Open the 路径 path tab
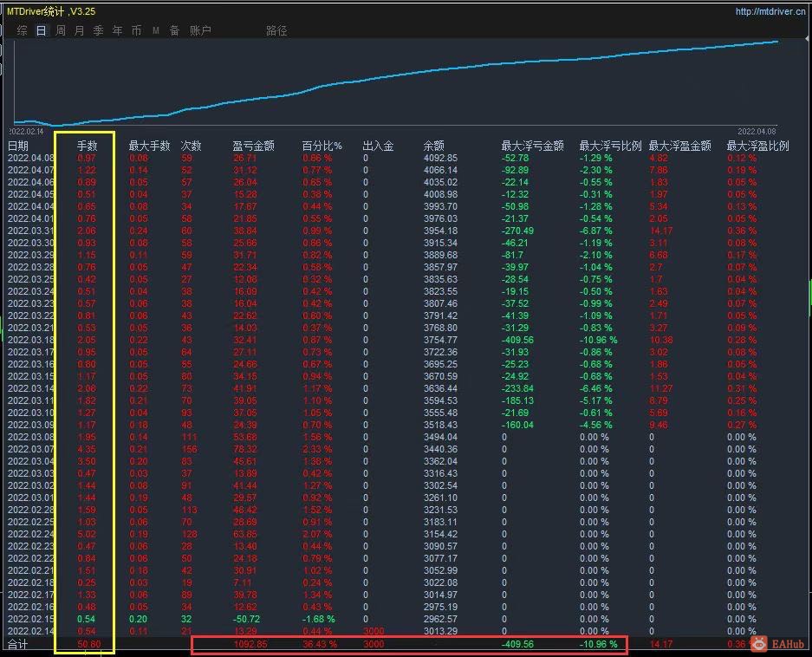 [276, 30]
